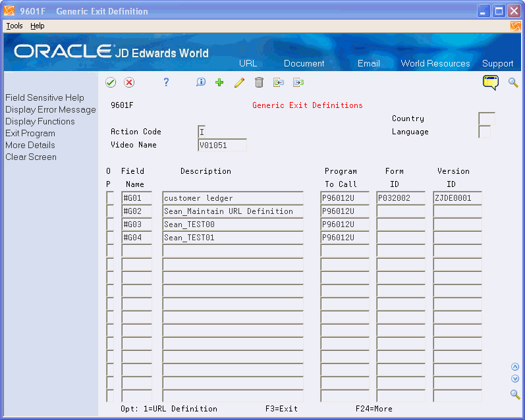Screen dimensions: 525x420
Task: Click Exit Program link
Action: pos(30,133)
